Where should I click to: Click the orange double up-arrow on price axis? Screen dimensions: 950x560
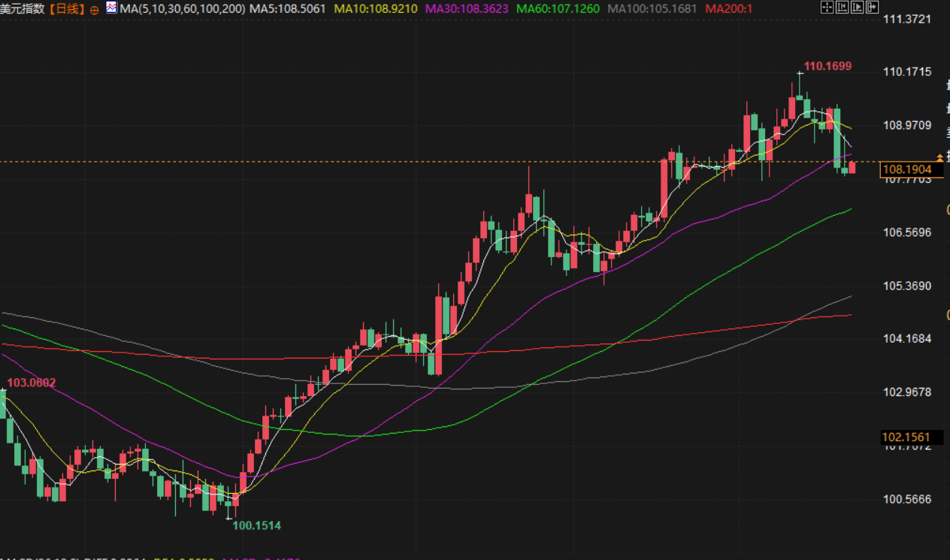tap(939, 156)
